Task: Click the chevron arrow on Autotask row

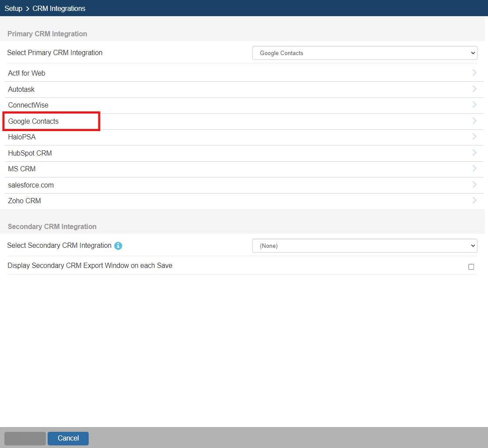Action: point(474,89)
